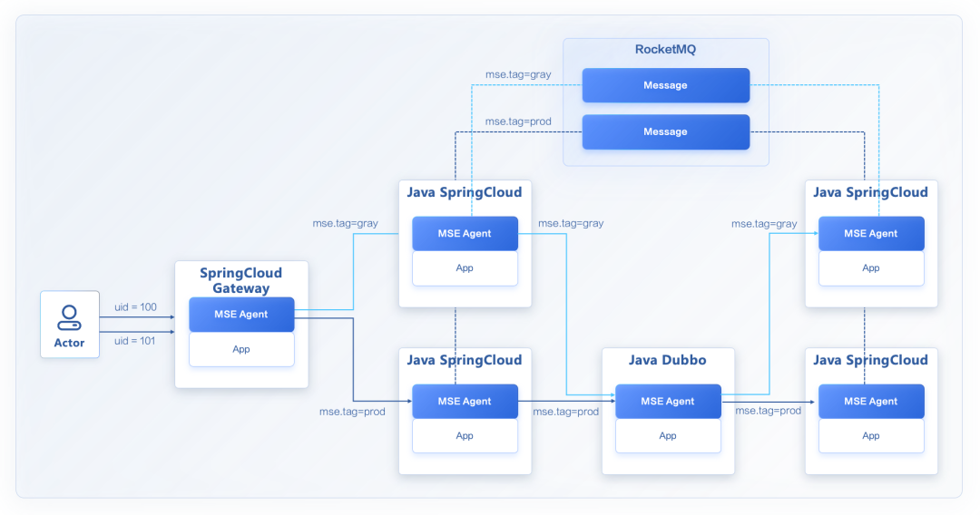Click mse.tag=gray label left of upper-right SpringCloud
This screenshot has width=980, height=515.
point(764,224)
